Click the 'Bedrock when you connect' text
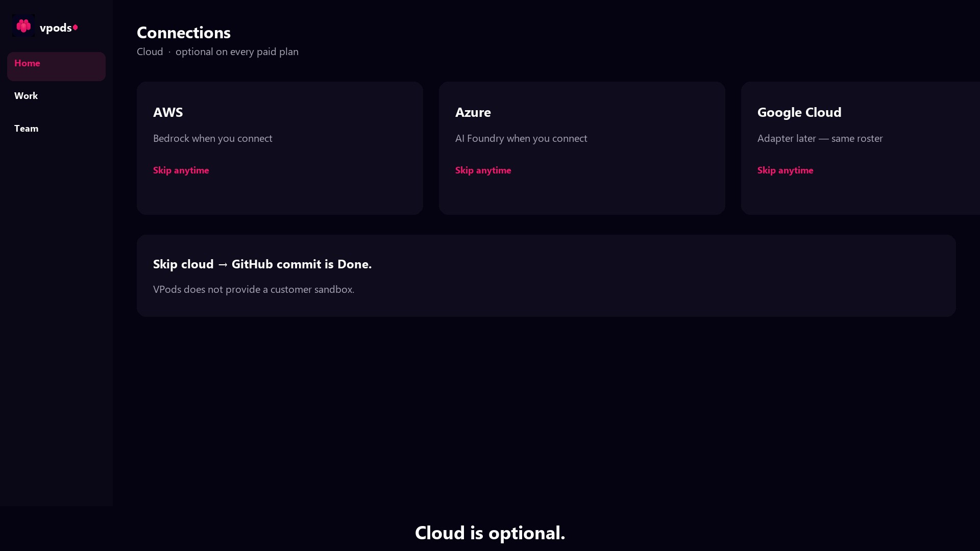 (x=213, y=138)
